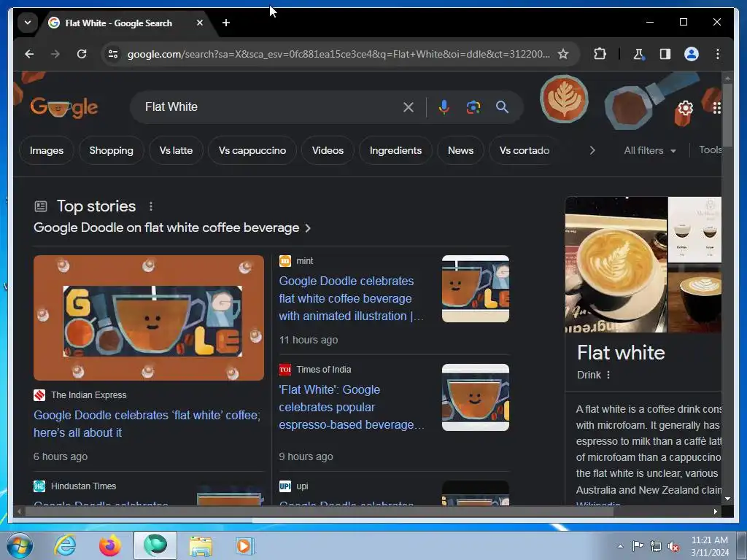Open Windows Media Player taskbar icon
Image resolution: width=747 pixels, height=560 pixels.
tap(245, 545)
